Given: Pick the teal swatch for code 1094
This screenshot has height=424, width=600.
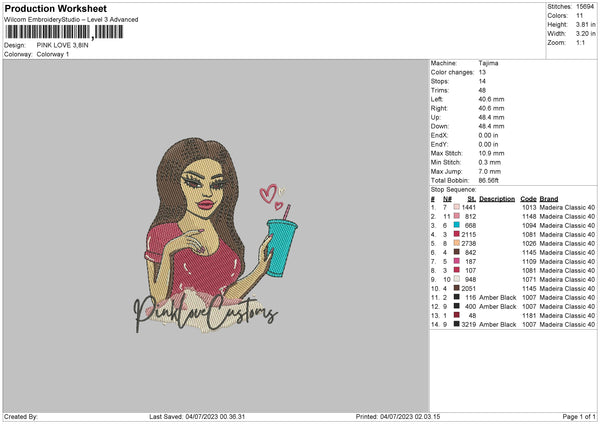Looking at the screenshot, I should pyautogui.click(x=457, y=225).
